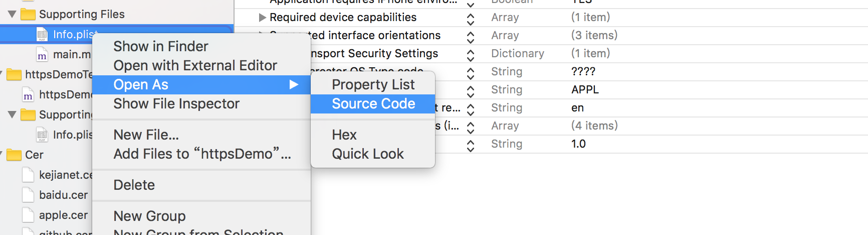Collapse the lower Supporting Files group
This screenshot has height=235, width=868.
coord(12,114)
